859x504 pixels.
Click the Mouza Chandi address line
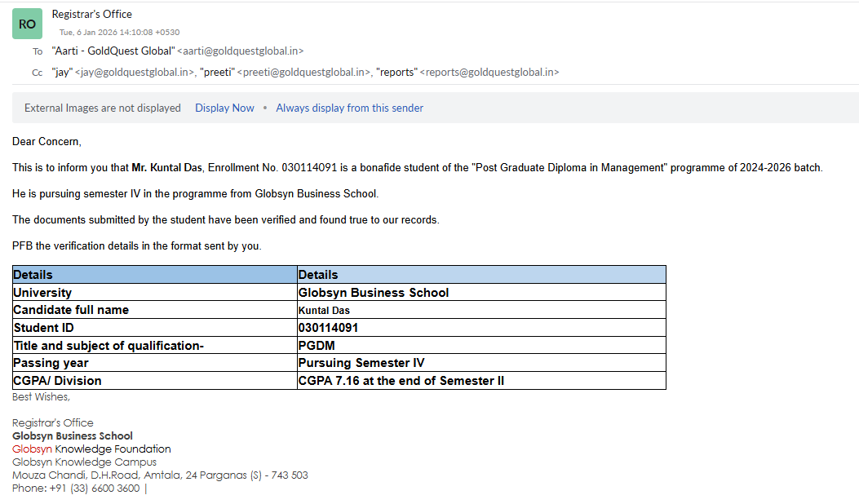160,475
